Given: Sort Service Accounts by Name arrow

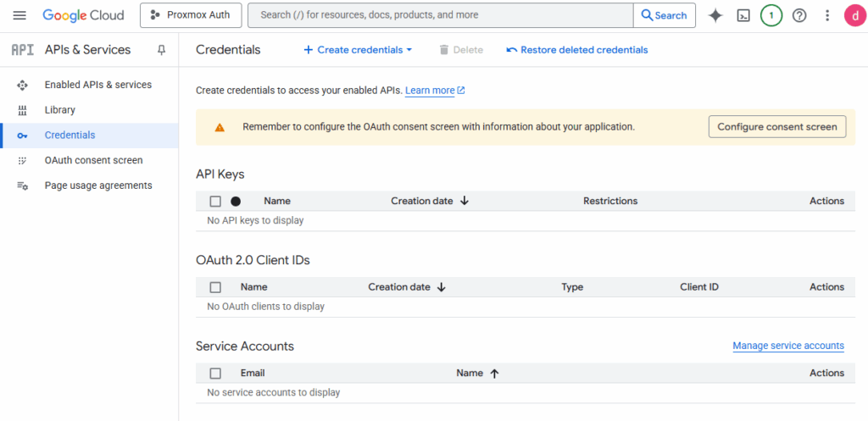Looking at the screenshot, I should coord(494,374).
